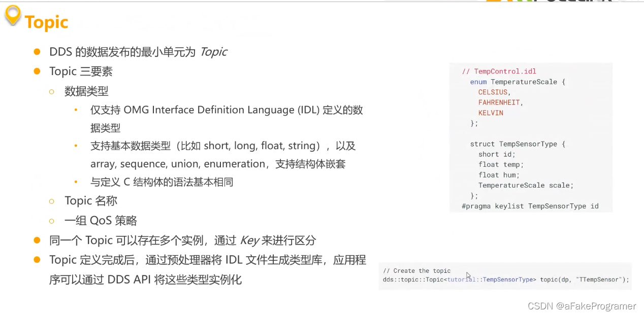Screen dimensions: 644x316
Task: Click the orange bullet before 同一个 Topic 可以存在多个实例
Action: [x=37, y=240]
